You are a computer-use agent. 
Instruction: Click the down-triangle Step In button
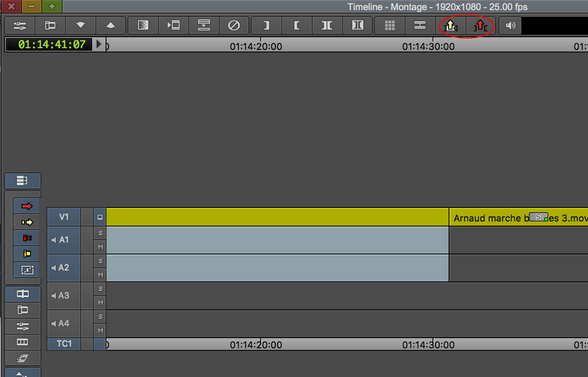[80, 25]
